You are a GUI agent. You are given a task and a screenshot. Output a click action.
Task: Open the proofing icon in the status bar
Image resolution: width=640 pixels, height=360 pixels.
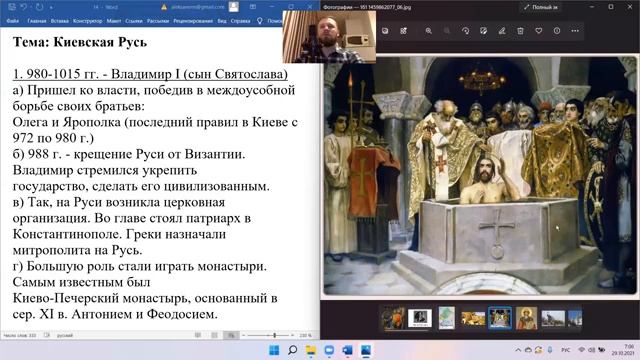47,335
